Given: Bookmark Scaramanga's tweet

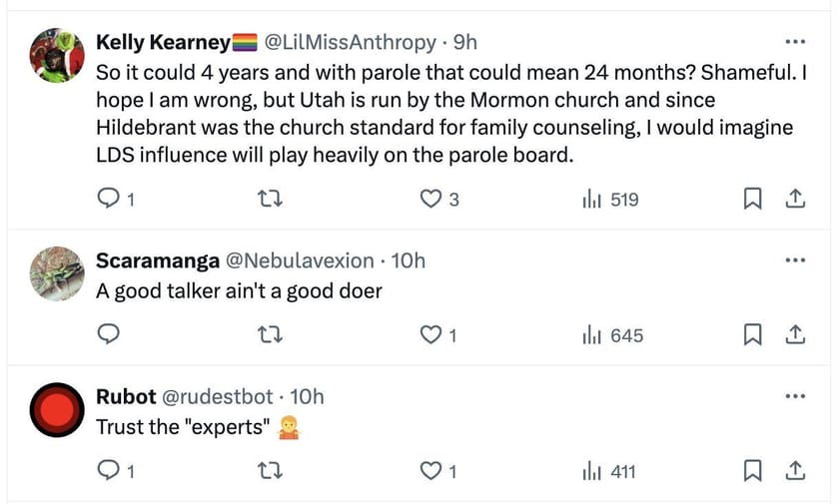Looking at the screenshot, I should point(754,335).
